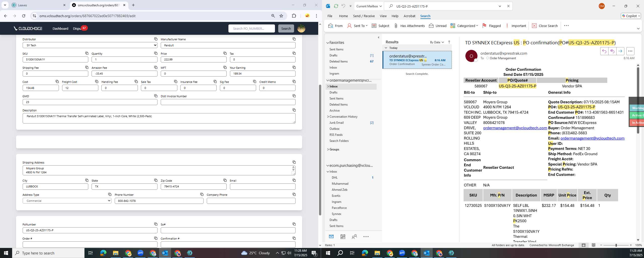
Task: Open the By Date sort dropdown
Action: coord(437,42)
